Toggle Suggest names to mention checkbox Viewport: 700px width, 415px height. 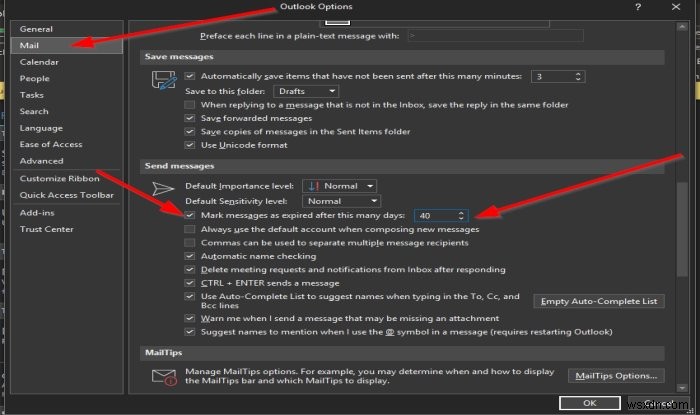(190, 332)
